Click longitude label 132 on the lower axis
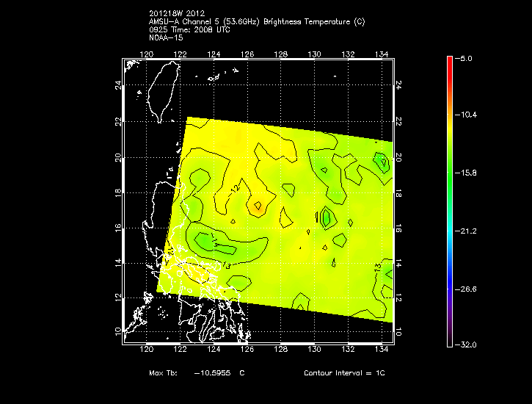This screenshot has height=404, width=532. point(348,349)
